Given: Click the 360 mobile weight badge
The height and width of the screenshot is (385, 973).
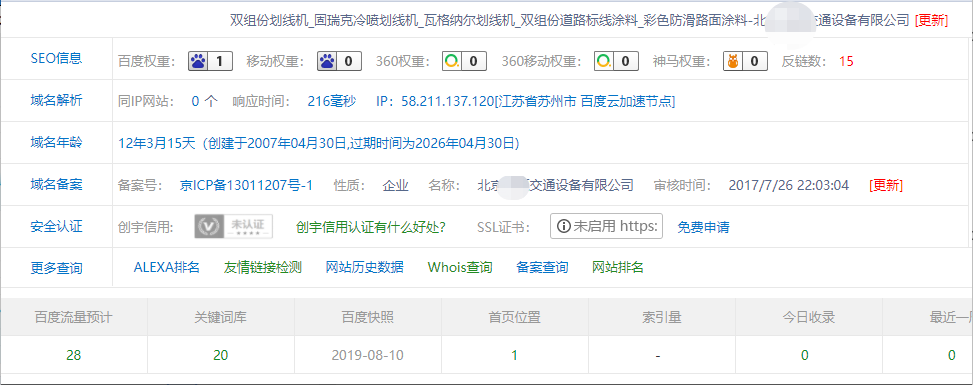Looking at the screenshot, I should [x=616, y=61].
